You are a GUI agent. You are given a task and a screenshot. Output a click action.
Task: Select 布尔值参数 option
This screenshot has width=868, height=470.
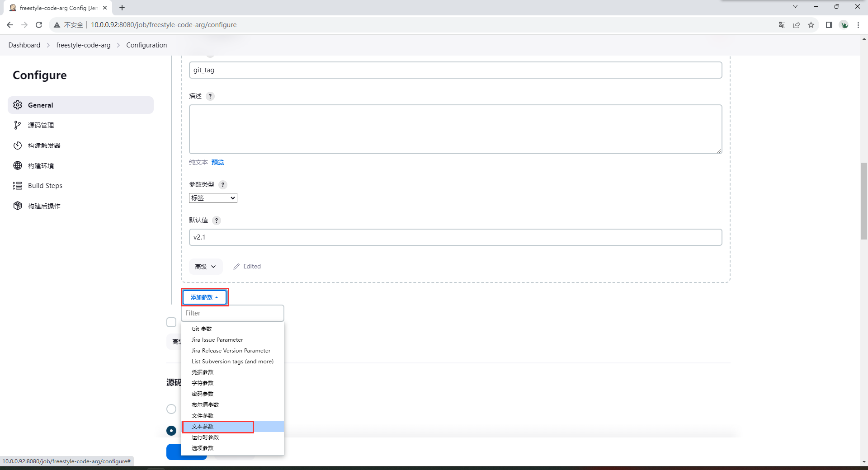click(x=232, y=405)
